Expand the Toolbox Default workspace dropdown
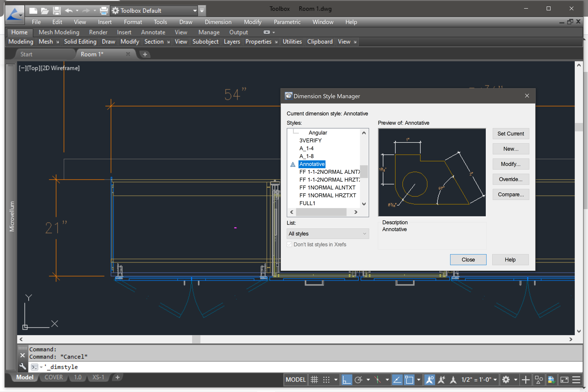 point(194,11)
